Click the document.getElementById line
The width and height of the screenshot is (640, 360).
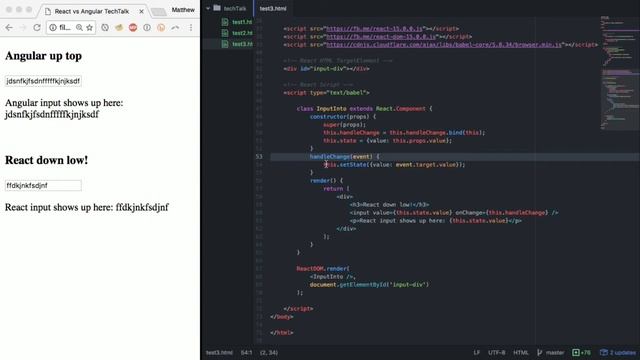click(x=369, y=284)
